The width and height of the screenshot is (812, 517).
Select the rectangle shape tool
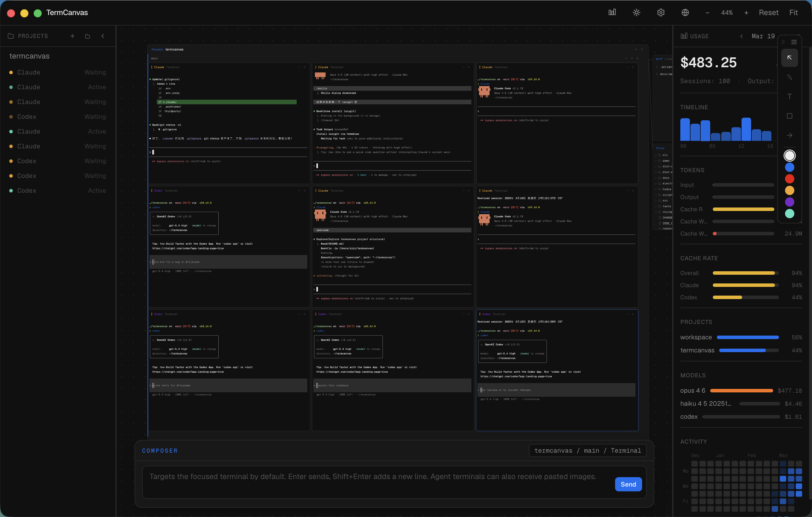point(789,116)
